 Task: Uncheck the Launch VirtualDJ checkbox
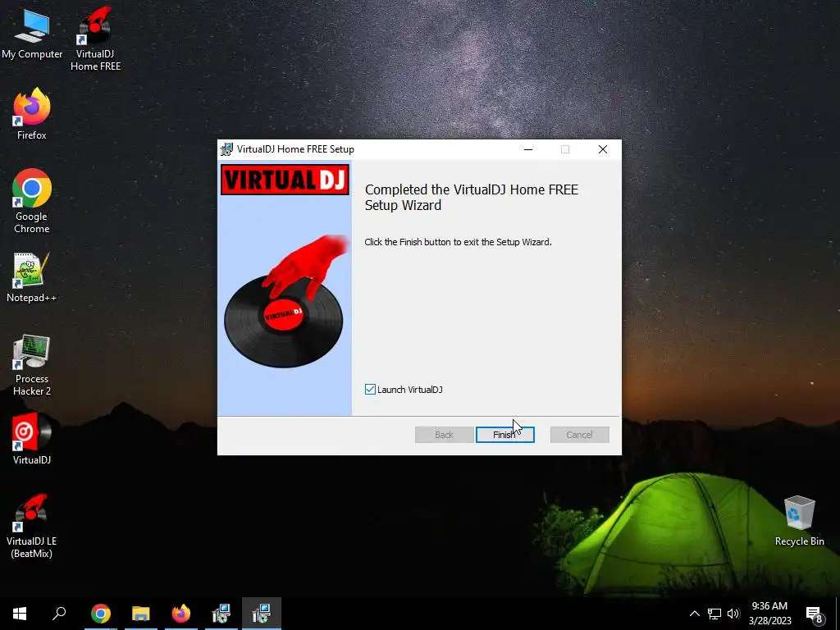370,390
